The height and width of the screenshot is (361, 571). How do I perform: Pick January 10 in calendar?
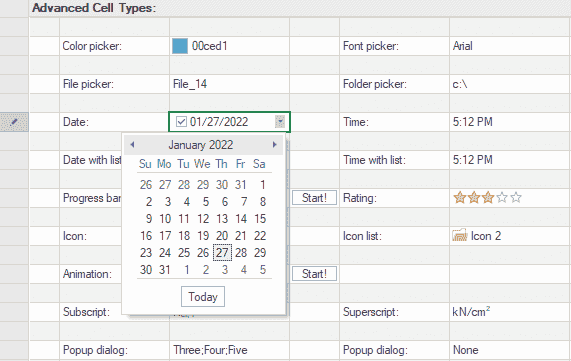click(x=165, y=219)
